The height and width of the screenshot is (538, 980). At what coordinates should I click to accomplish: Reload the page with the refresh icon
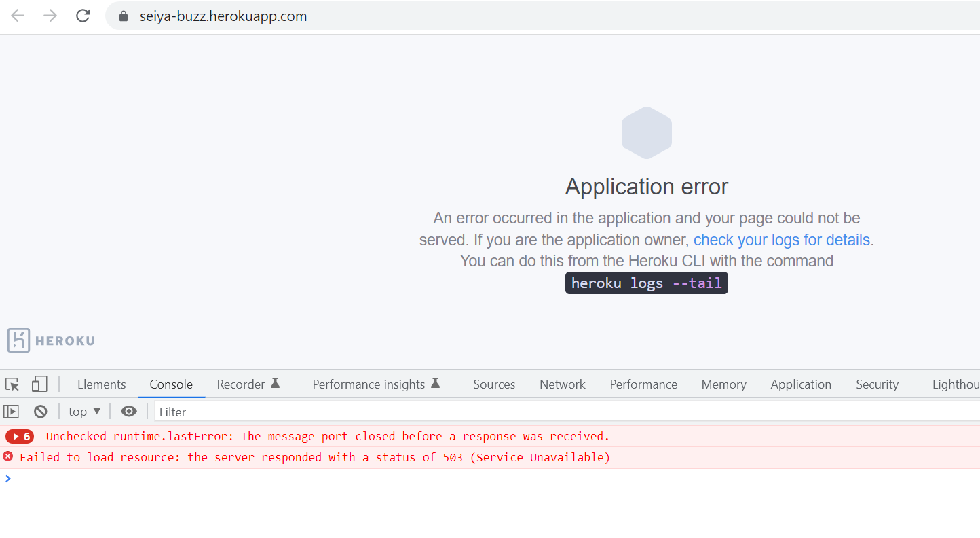(x=83, y=16)
